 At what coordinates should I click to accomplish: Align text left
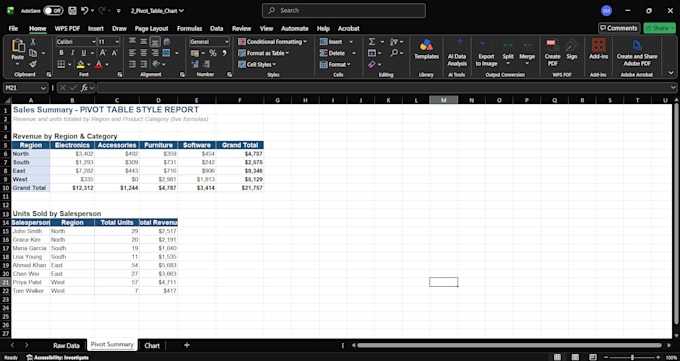(x=132, y=53)
